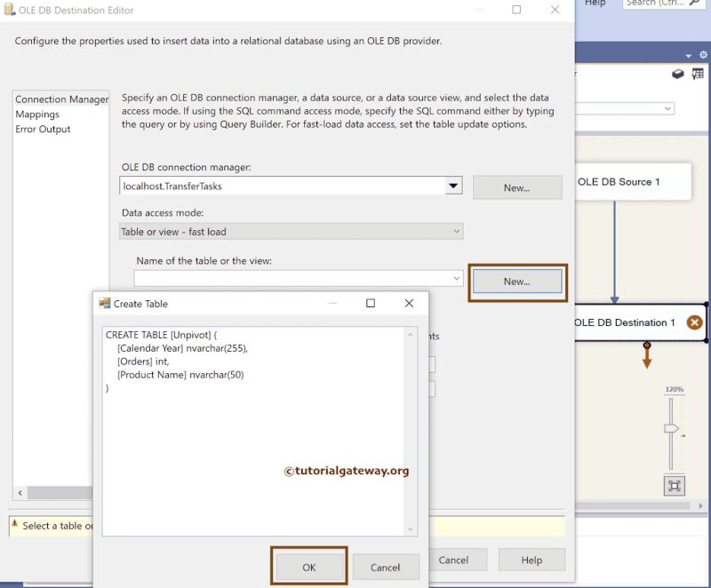Cancel the Create Table dialog
Image resolution: width=711 pixels, height=588 pixels.
pyautogui.click(x=386, y=566)
